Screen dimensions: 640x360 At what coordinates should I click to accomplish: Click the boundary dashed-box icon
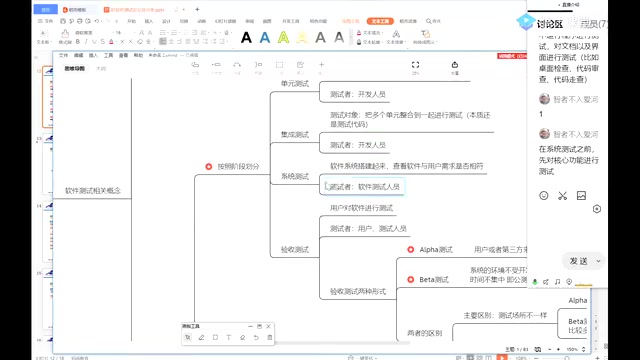(x=280, y=64)
